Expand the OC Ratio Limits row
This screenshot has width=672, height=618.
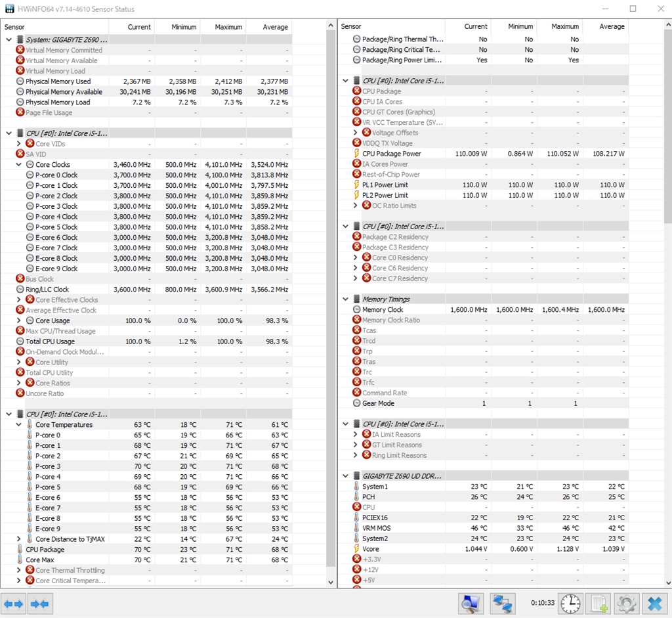tap(355, 206)
